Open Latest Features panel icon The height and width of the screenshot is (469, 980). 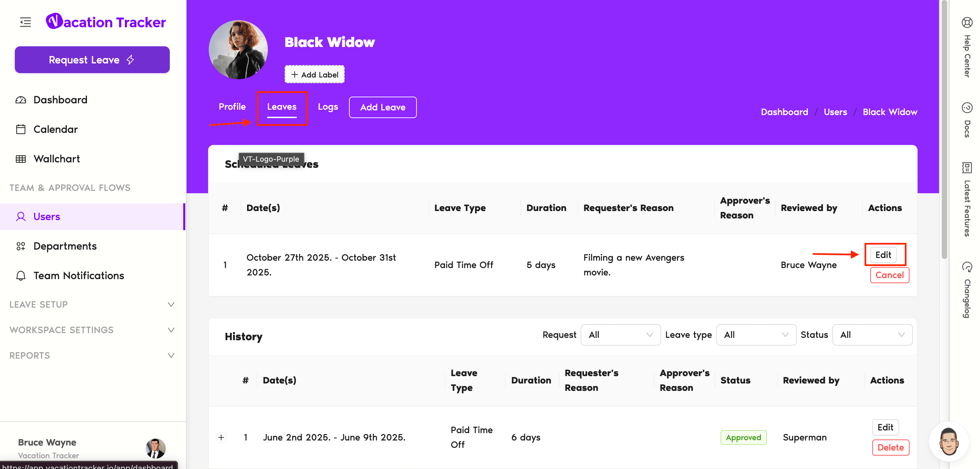point(967,167)
